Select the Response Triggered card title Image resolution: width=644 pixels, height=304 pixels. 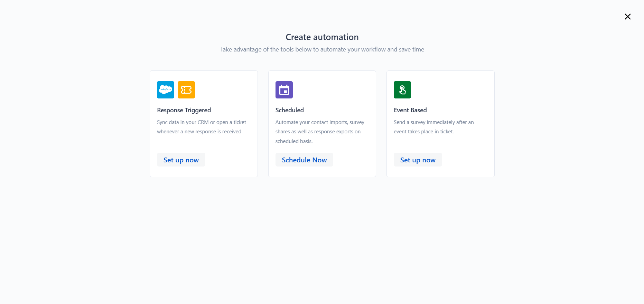pos(184,110)
